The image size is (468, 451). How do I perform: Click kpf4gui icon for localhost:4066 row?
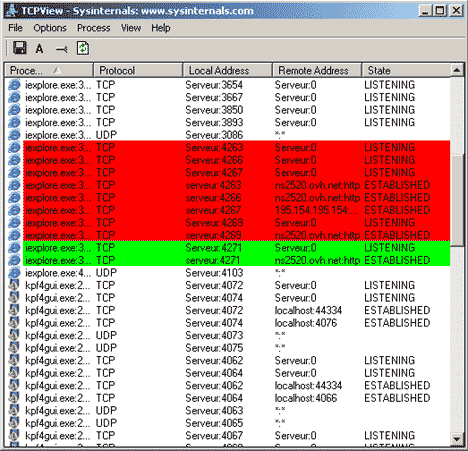(14, 398)
